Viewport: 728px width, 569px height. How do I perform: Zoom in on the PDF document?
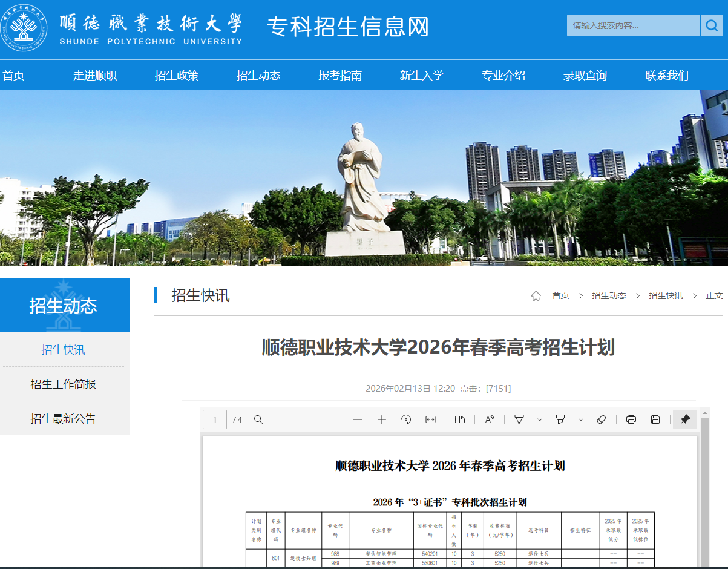[381, 419]
